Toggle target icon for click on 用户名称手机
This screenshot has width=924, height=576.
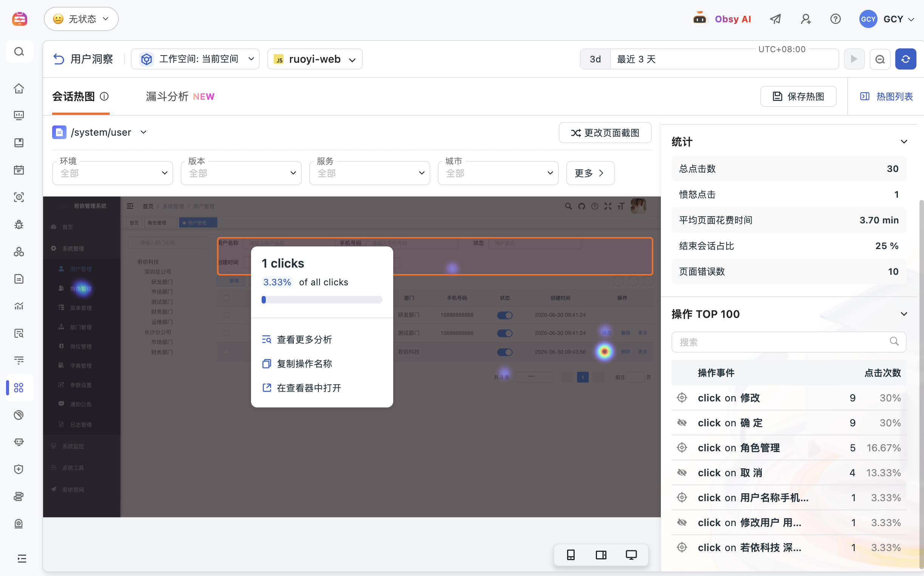point(682,497)
